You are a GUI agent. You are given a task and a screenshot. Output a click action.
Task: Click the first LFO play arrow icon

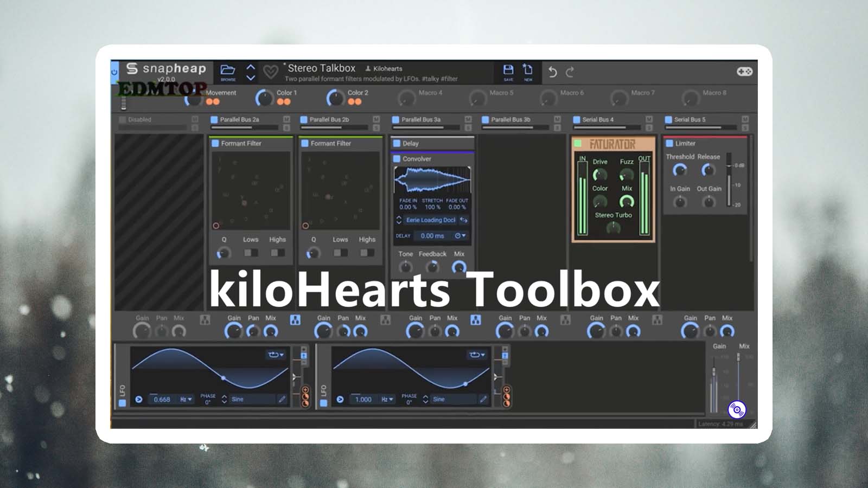139,399
